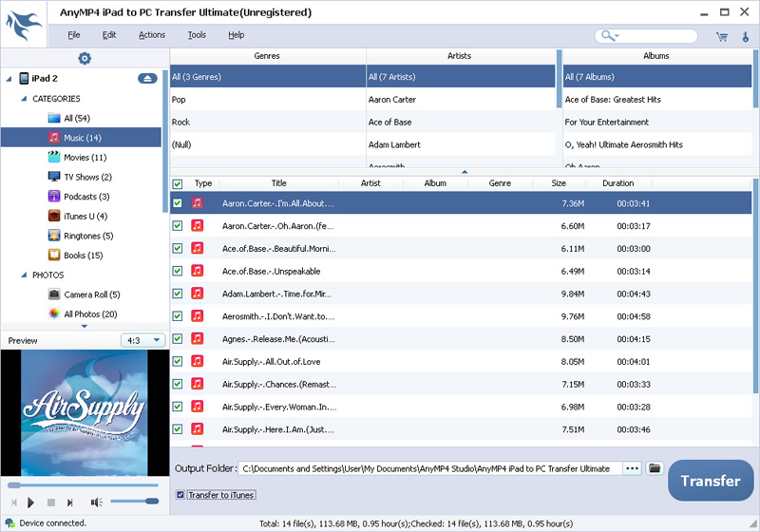Open the Help menu
Viewport: 760px width, 532px height.
[x=236, y=35]
